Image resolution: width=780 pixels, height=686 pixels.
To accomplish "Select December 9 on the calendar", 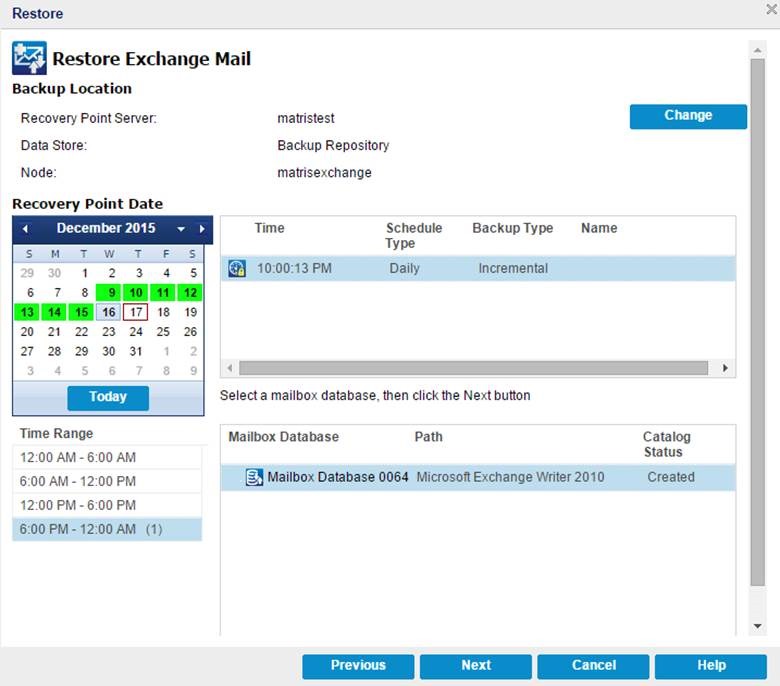I will click(x=108, y=293).
